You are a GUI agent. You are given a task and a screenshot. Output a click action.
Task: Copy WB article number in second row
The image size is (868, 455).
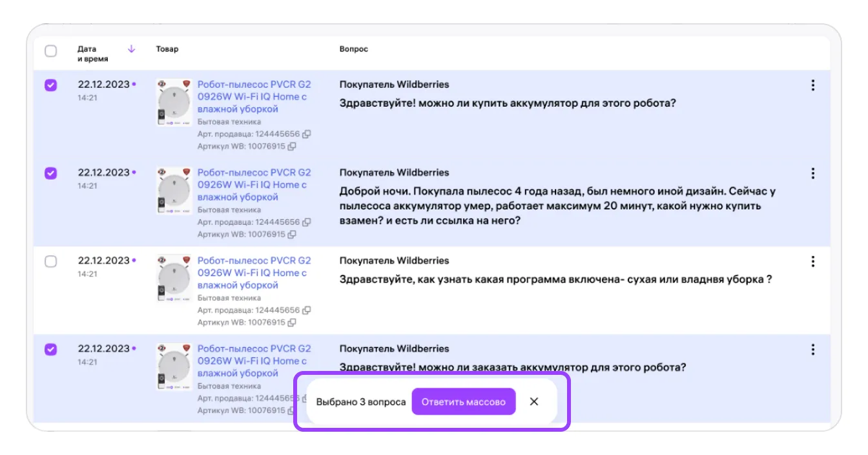(292, 235)
